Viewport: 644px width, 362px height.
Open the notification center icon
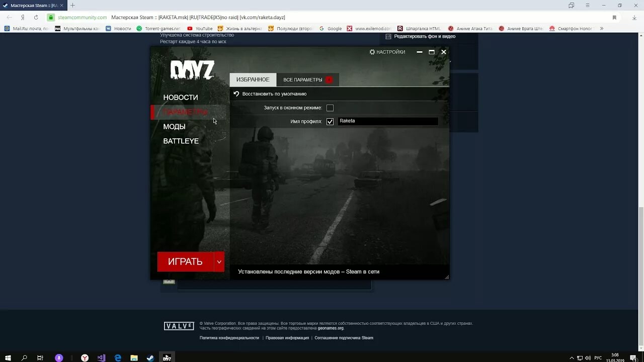click(x=633, y=357)
